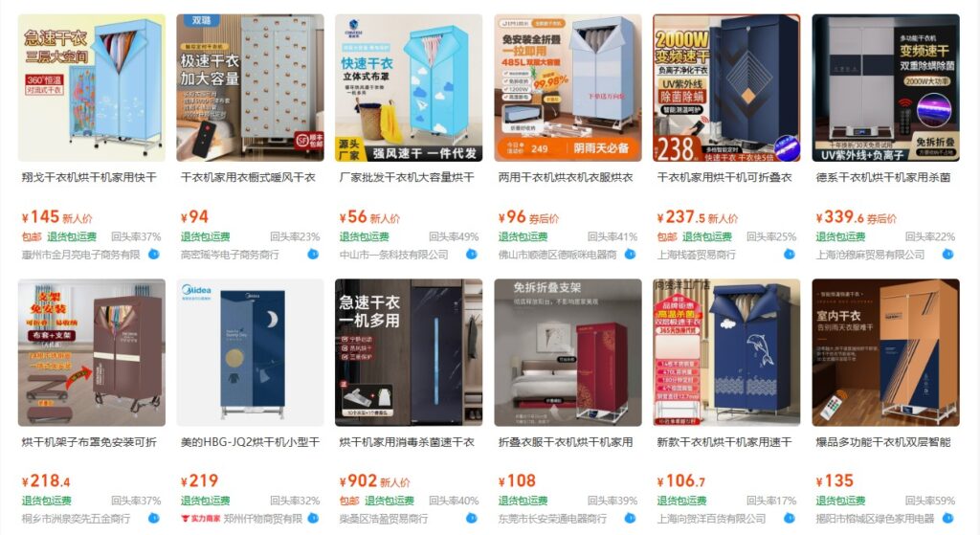980x535 pixels.
Task: Open the Midea HBG-JQ2 dryer product image
Action: click(250, 352)
